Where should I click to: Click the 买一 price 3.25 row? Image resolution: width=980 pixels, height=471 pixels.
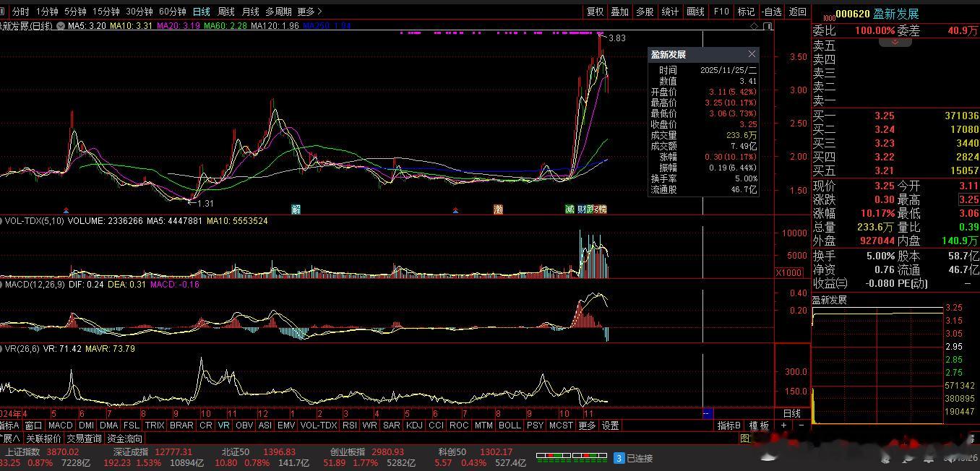895,116
